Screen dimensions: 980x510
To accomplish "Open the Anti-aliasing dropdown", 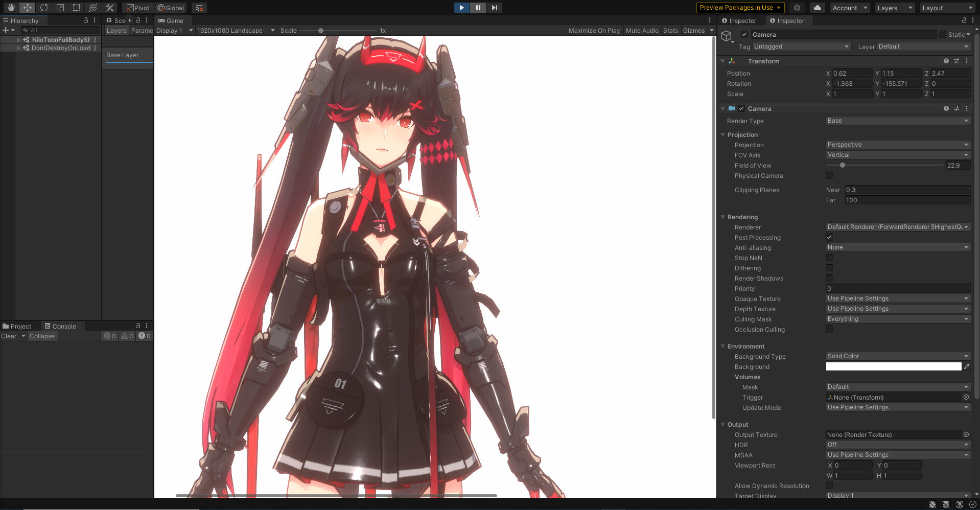I will point(898,247).
